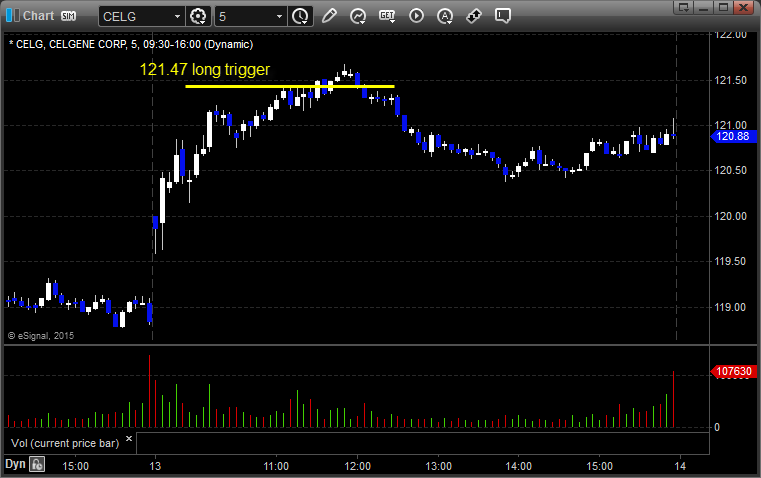Click the 120.00 price axis label

730,216
